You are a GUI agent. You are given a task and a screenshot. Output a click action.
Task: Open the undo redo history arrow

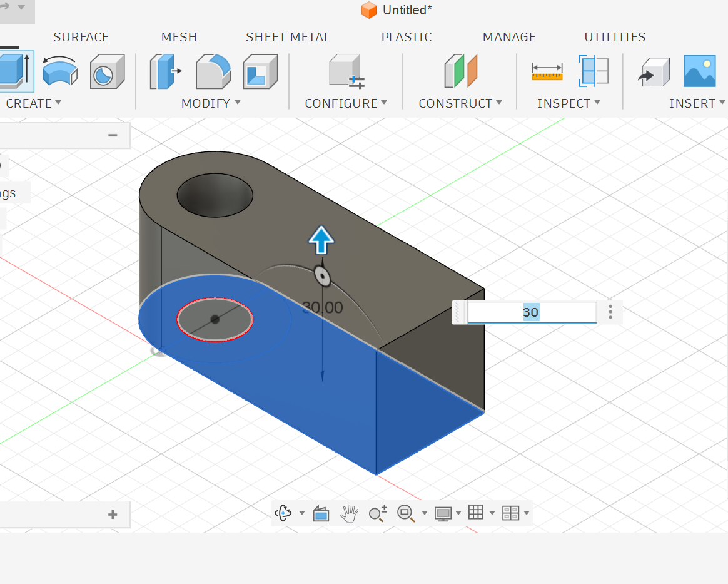coord(21,7)
